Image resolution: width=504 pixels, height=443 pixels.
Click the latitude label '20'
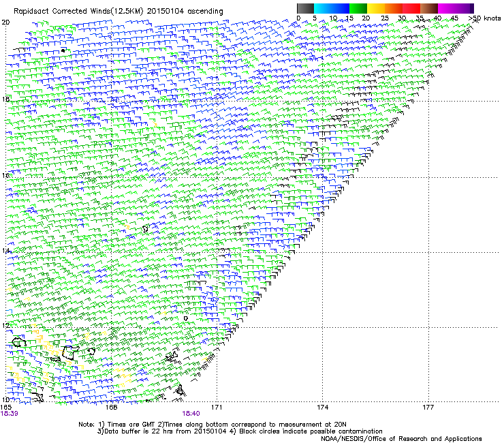5,22
